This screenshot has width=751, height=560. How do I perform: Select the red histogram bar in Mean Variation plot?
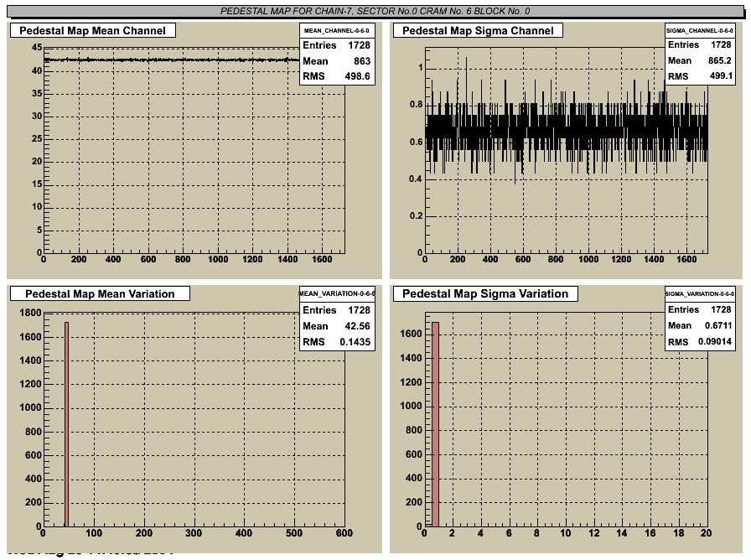pos(66,424)
